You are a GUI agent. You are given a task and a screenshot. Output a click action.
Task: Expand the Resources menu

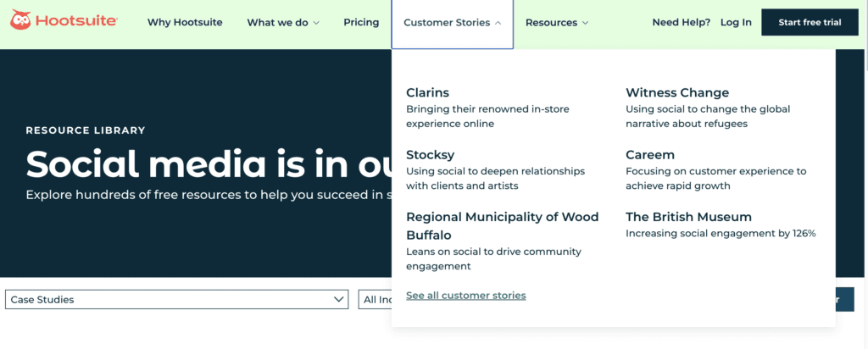(557, 23)
